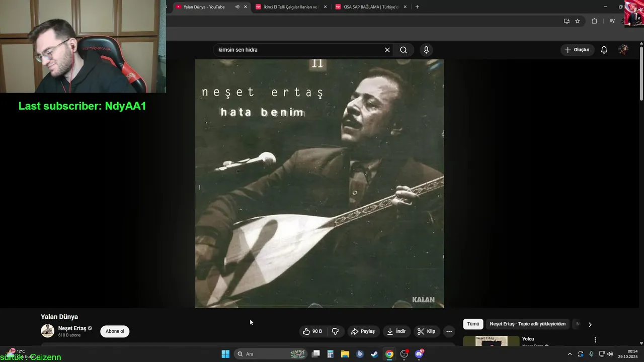This screenshot has width=644, height=362.
Task: Open File Explorer from the taskbar
Action: (x=345, y=354)
